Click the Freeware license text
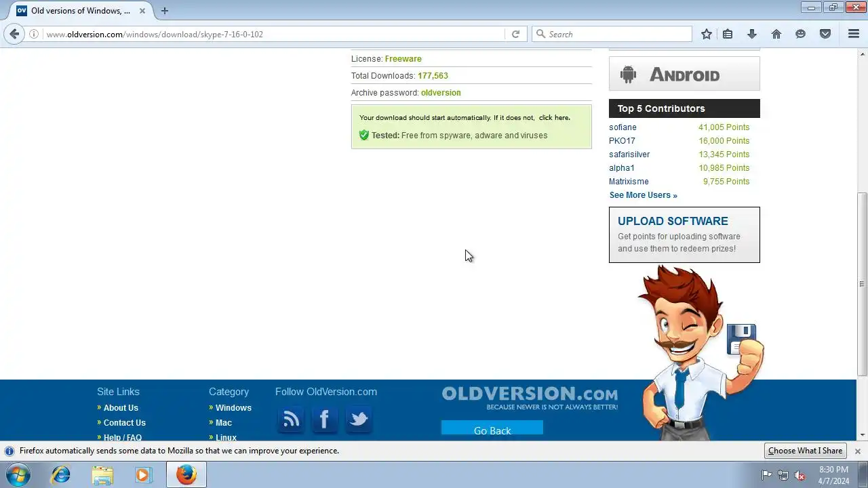Viewport: 868px width, 488px height. (x=403, y=59)
